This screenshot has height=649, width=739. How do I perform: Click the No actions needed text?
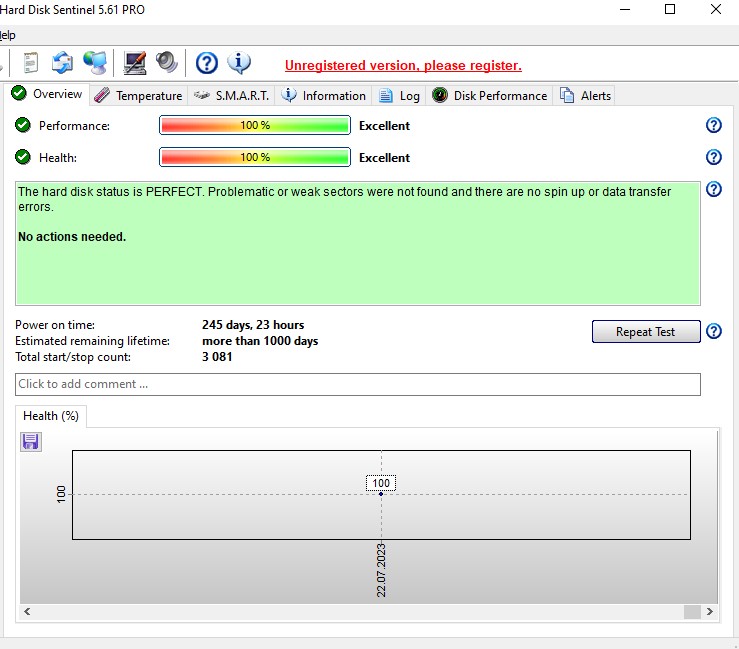coord(72,237)
